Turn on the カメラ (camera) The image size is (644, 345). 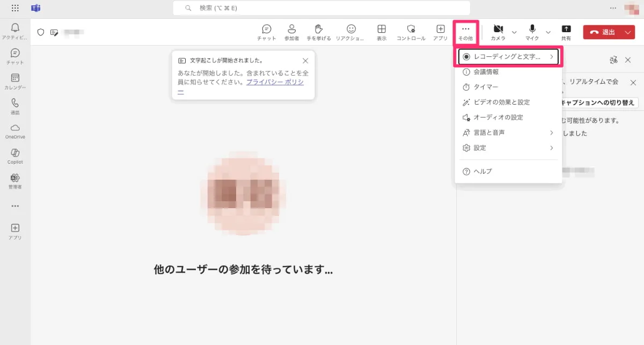click(x=499, y=31)
